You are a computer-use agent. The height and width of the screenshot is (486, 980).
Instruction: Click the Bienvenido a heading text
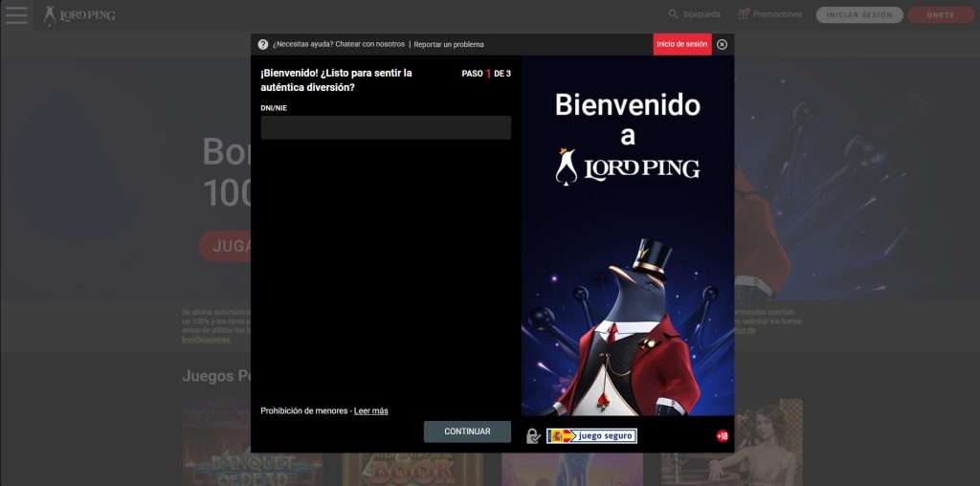(628, 120)
